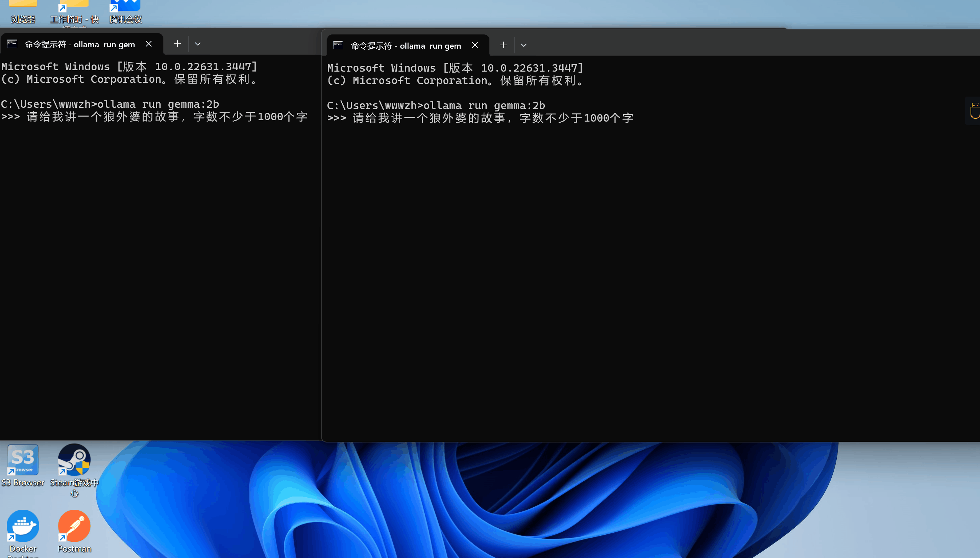Click empty title bar of right terminal
The image size is (980, 558).
pyautogui.click(x=729, y=45)
